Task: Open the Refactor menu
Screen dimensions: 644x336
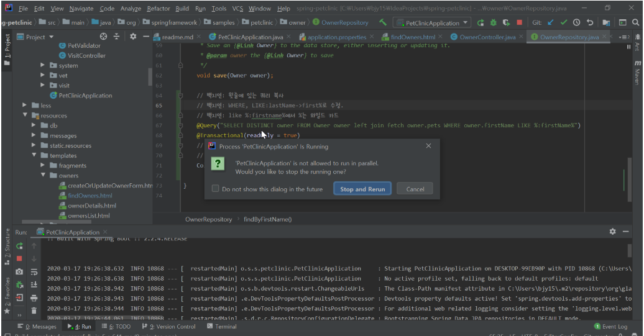Action: pos(158,8)
